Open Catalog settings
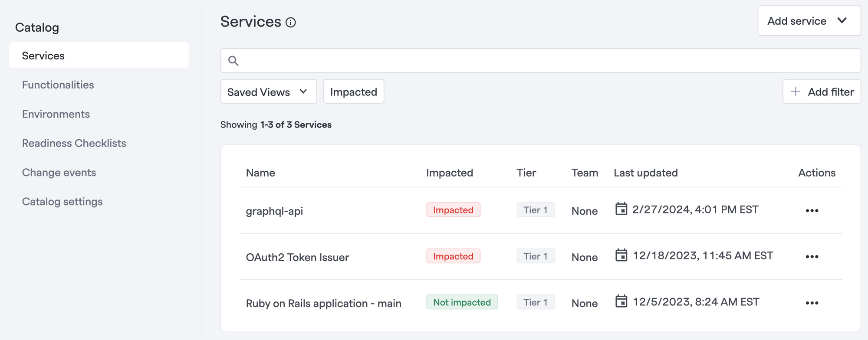Image resolution: width=868 pixels, height=340 pixels. pyautogui.click(x=62, y=202)
